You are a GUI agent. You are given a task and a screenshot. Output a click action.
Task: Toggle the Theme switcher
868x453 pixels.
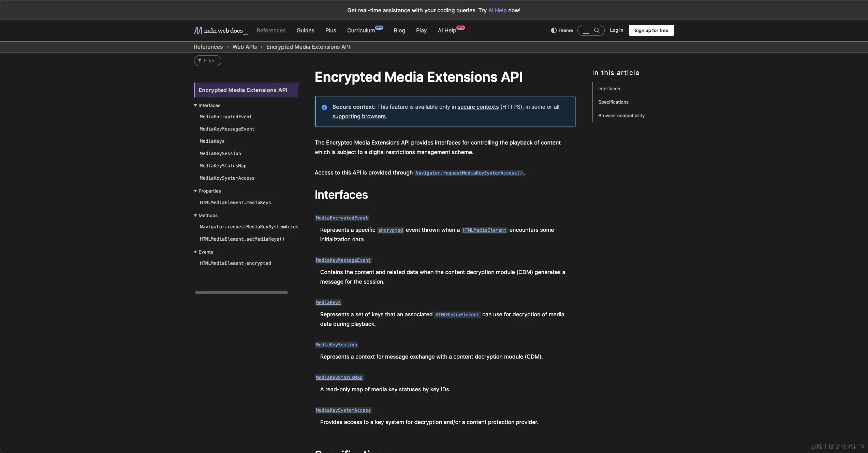[562, 30]
